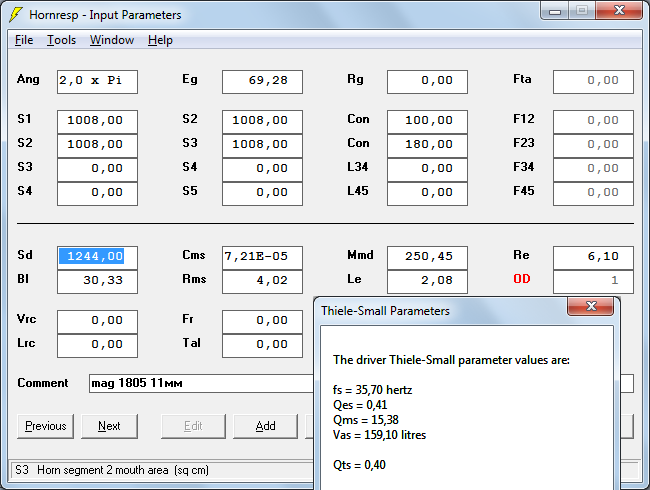Click the Cms field showing 7,21E-05
The width and height of the screenshot is (650, 490).
point(262,257)
